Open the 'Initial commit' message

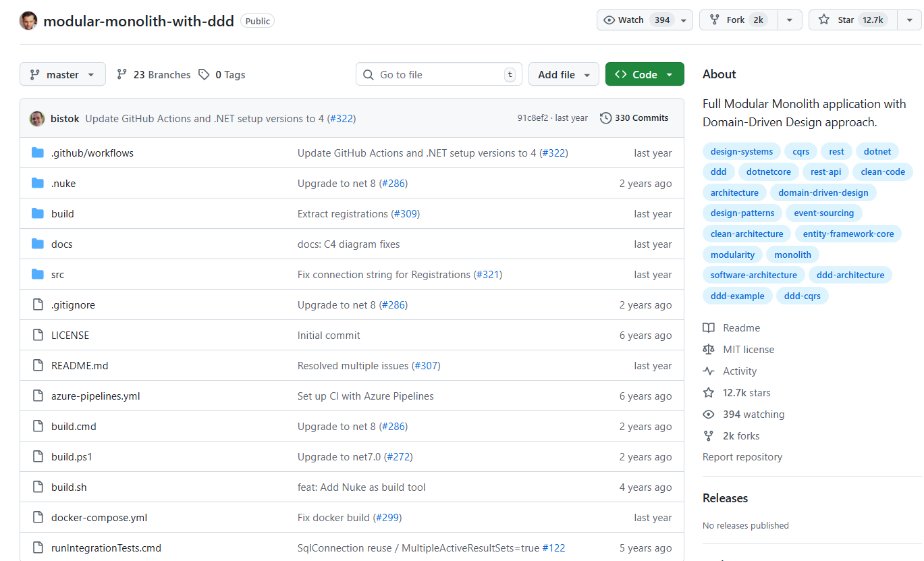(329, 336)
